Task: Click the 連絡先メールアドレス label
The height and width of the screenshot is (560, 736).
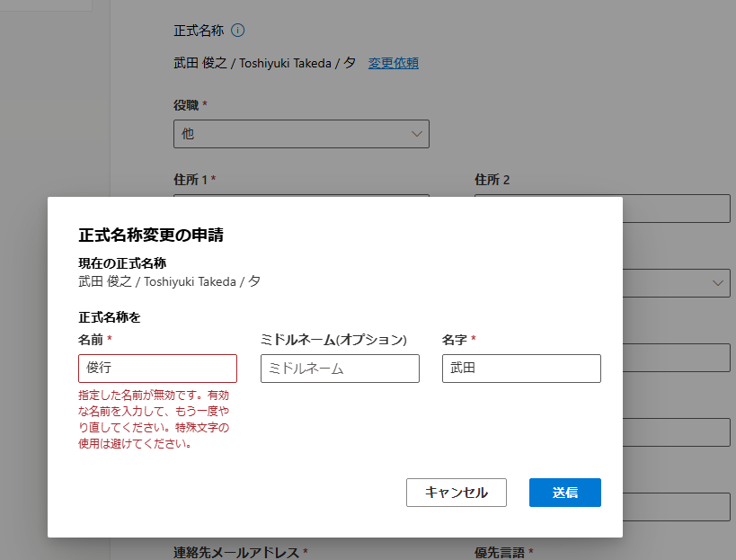Action: (x=236, y=553)
